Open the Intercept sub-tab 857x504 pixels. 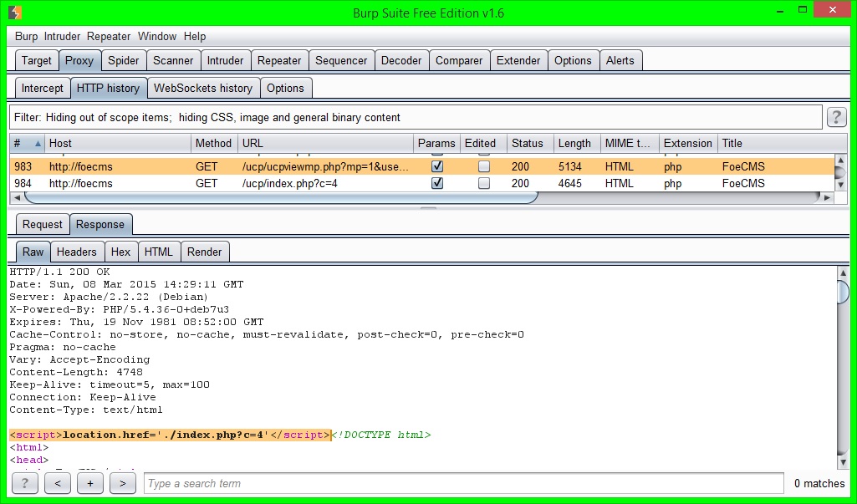[43, 88]
